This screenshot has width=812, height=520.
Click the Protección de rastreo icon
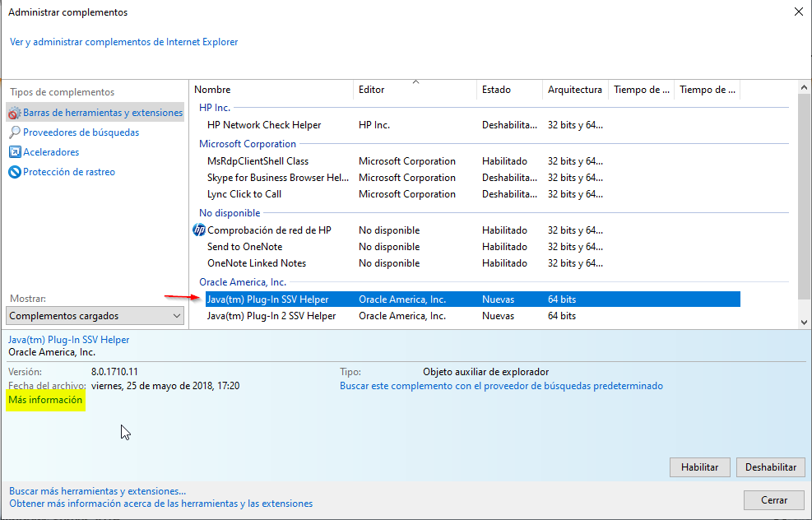point(14,172)
